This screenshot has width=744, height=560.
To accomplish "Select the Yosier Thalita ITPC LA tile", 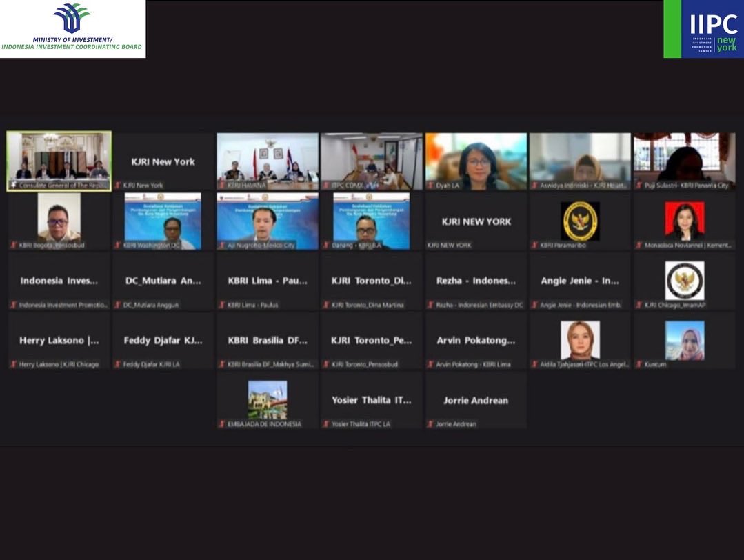I will click(372, 400).
